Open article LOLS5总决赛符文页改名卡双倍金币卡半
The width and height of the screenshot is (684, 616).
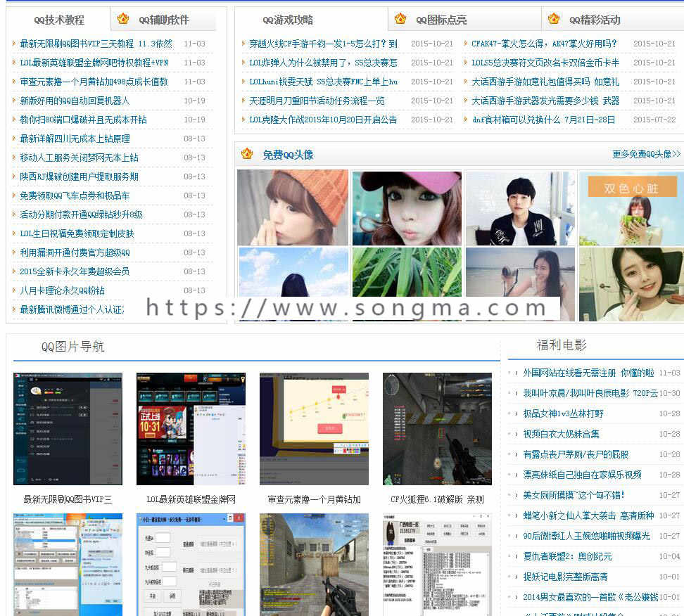tap(545, 63)
